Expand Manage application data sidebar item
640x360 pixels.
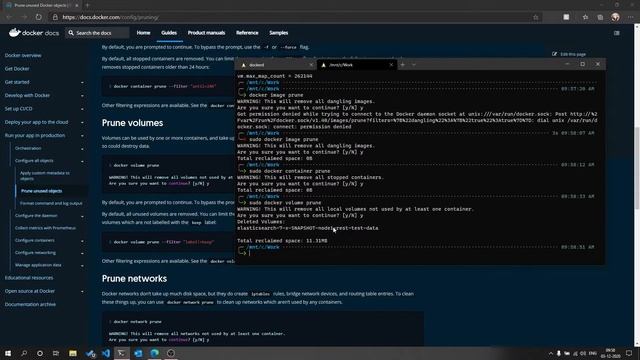point(82,266)
